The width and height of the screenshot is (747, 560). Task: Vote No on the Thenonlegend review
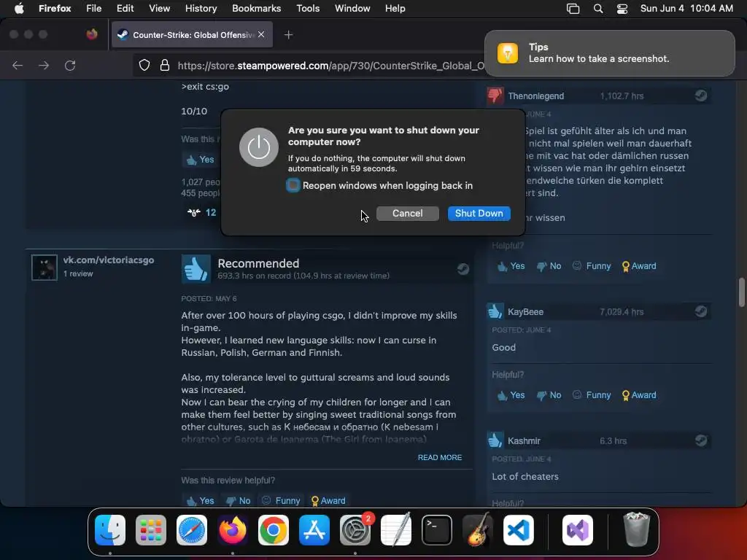[549, 266]
